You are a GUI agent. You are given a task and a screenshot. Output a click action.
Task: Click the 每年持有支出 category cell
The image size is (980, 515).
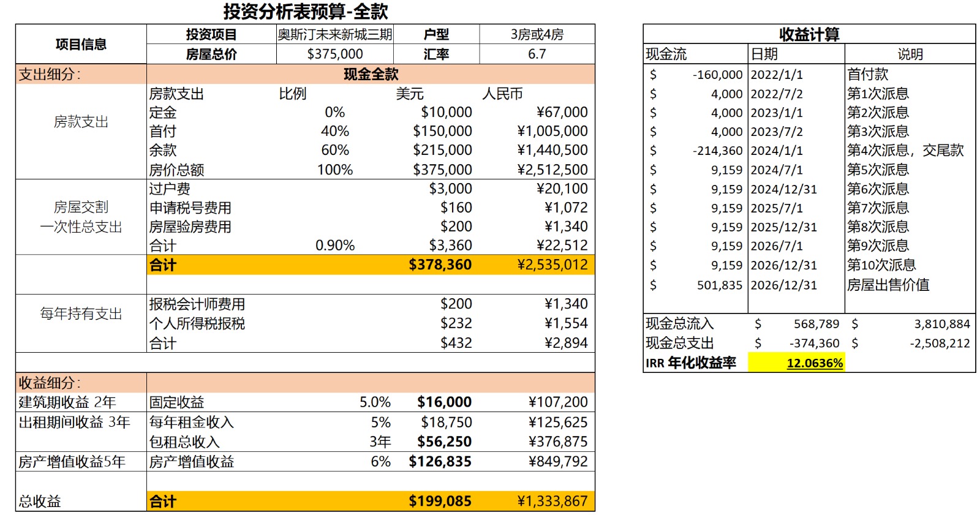coord(81,314)
